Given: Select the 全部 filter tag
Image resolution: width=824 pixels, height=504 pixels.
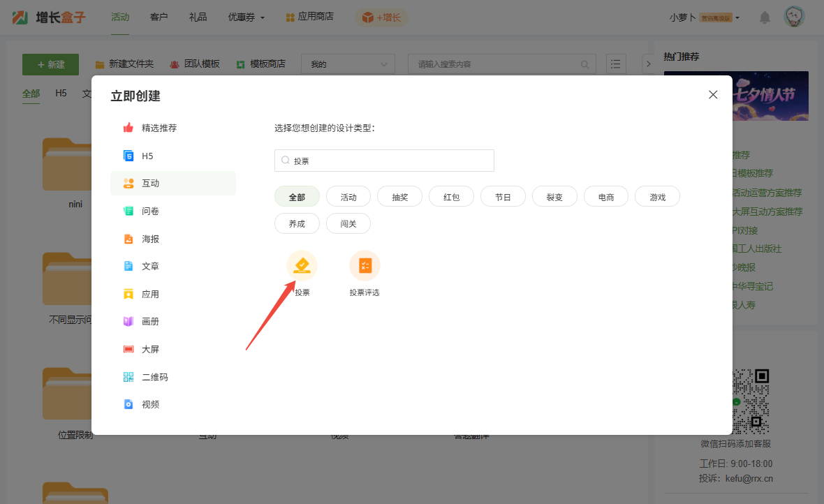Looking at the screenshot, I should (297, 197).
